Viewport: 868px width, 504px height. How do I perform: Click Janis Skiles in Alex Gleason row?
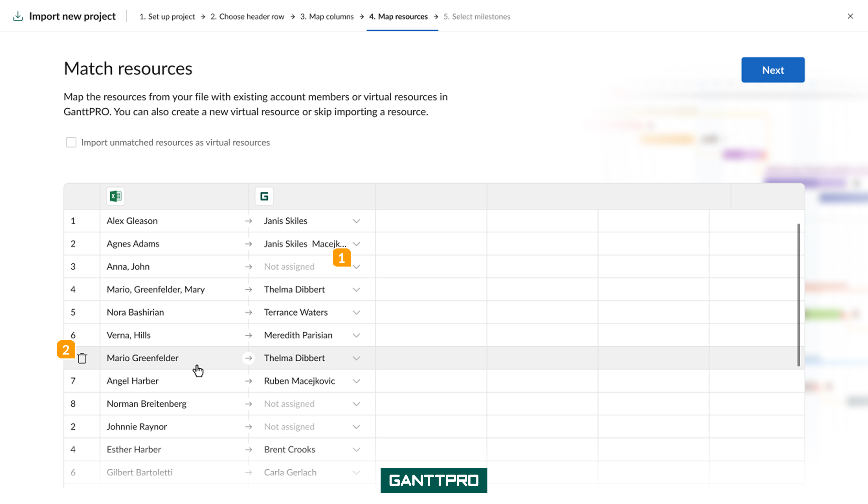click(285, 221)
